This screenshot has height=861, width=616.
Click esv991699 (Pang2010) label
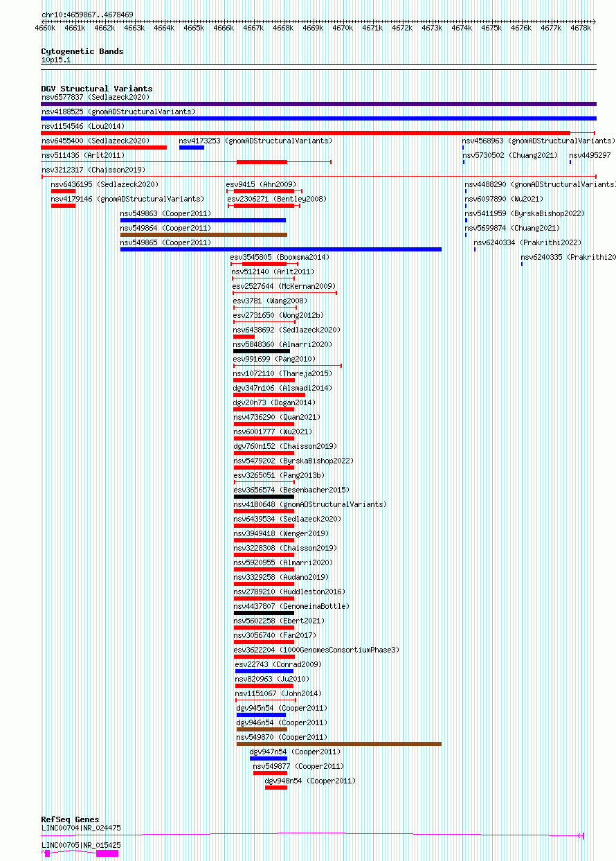click(274, 359)
